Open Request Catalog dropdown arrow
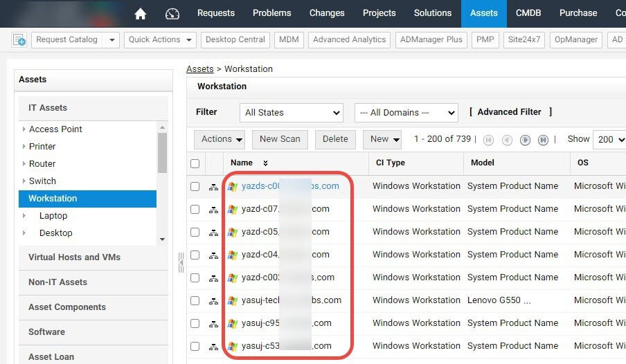626x364 pixels. click(111, 40)
